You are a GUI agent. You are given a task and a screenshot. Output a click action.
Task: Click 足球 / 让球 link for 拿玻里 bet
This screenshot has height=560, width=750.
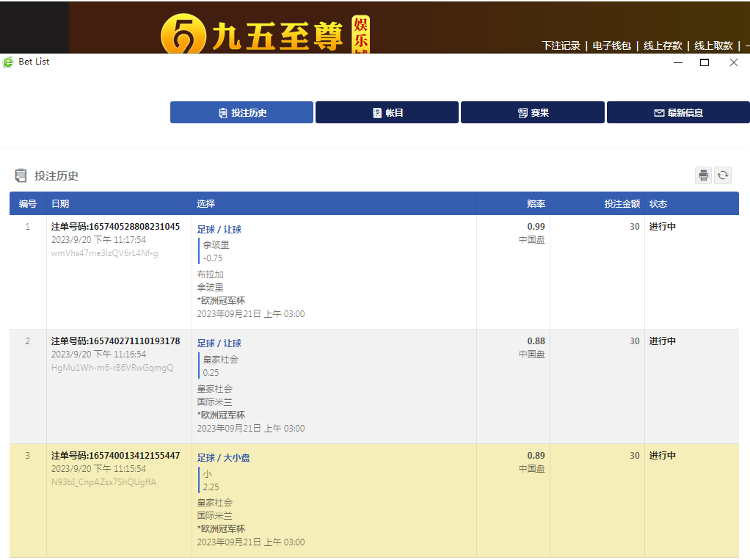pos(219,230)
